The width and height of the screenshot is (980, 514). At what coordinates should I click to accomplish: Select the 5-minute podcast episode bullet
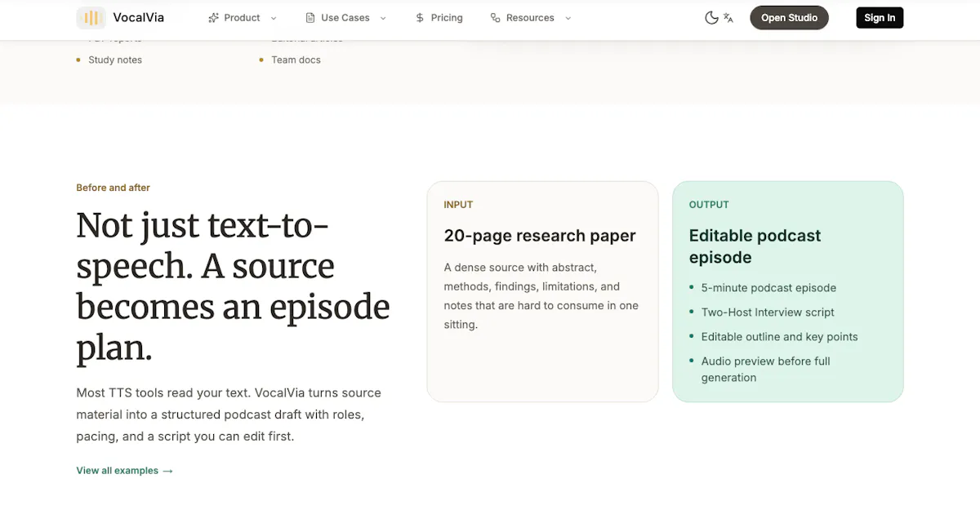pos(768,288)
